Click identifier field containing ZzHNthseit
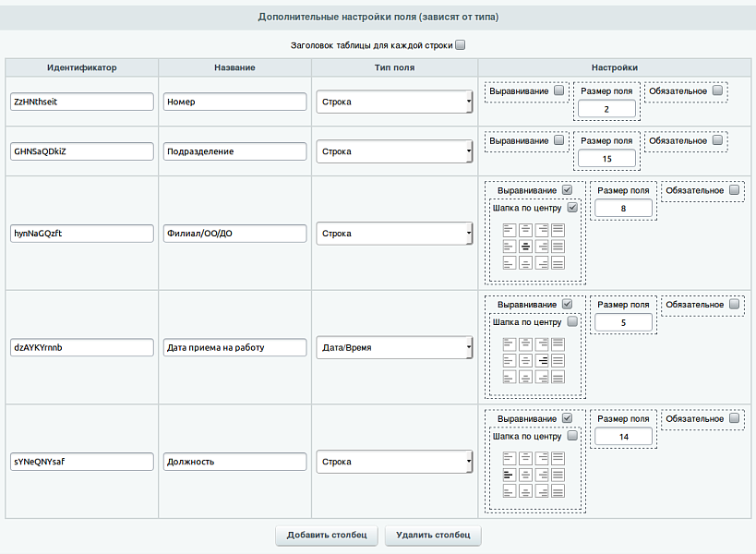The height and width of the screenshot is (554, 756). pyautogui.click(x=81, y=102)
